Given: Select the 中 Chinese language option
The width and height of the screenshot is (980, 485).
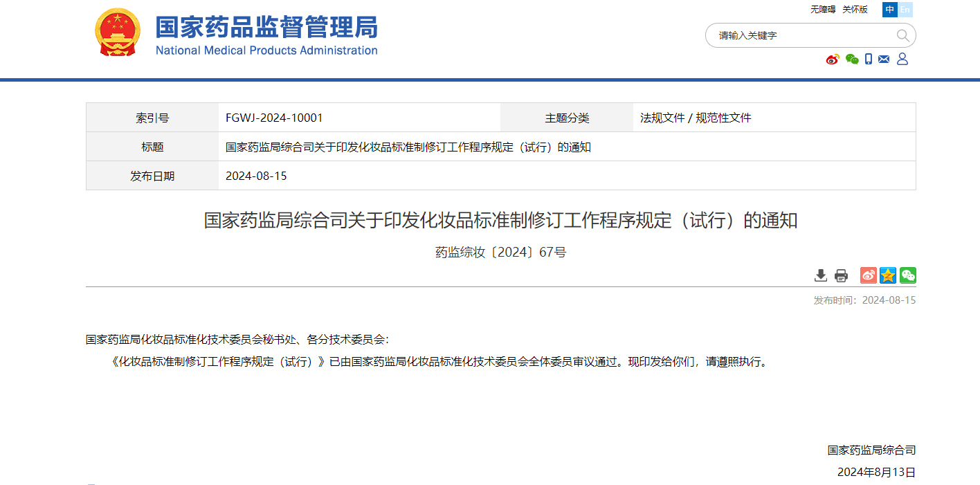Looking at the screenshot, I should click(890, 10).
